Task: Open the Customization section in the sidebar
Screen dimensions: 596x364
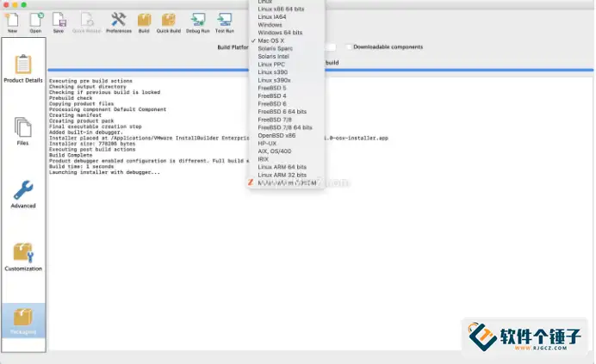Action: [23, 256]
